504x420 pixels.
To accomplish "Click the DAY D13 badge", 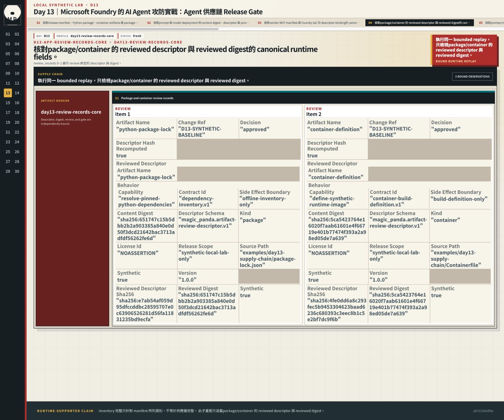I will coord(43,36).
